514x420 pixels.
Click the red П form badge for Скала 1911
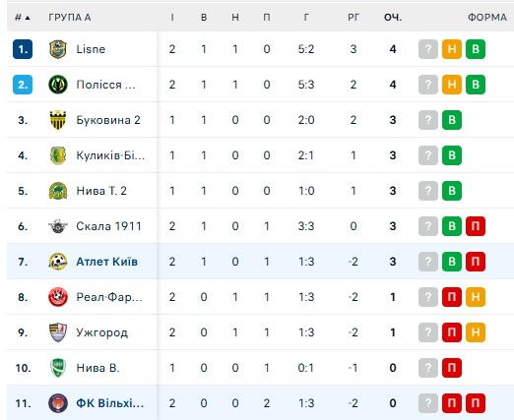[x=476, y=226]
